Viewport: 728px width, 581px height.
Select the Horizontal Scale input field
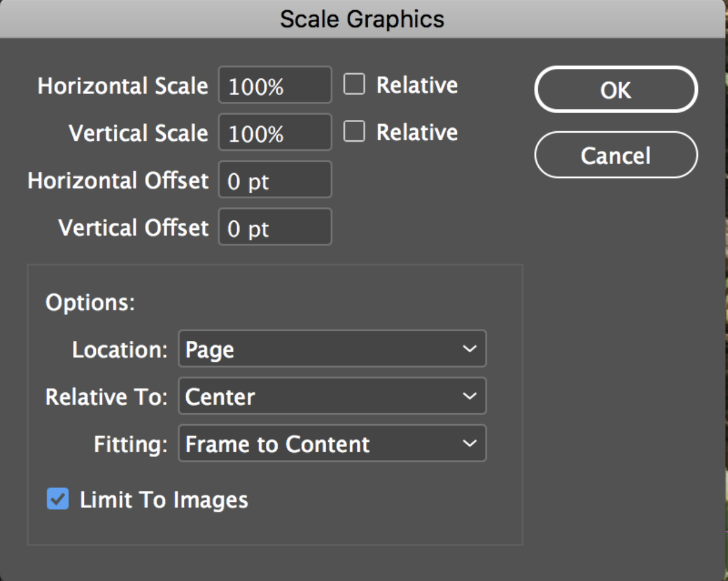[274, 85]
